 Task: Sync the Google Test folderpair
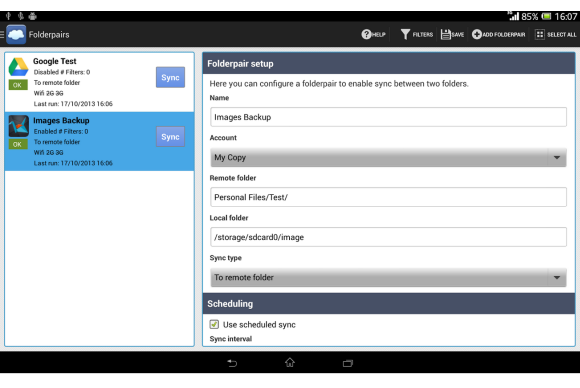click(x=170, y=77)
